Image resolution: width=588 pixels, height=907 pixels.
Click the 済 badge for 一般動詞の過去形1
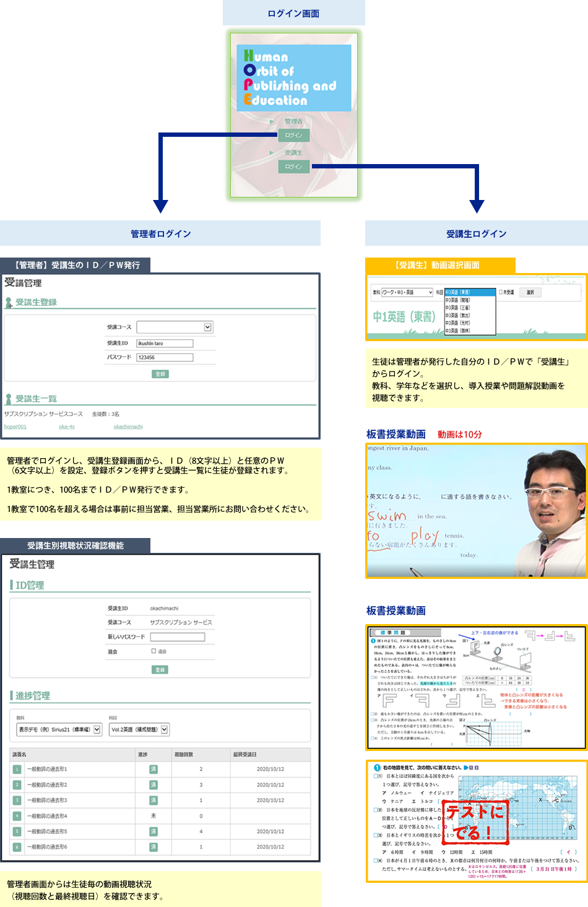pyautogui.click(x=153, y=769)
